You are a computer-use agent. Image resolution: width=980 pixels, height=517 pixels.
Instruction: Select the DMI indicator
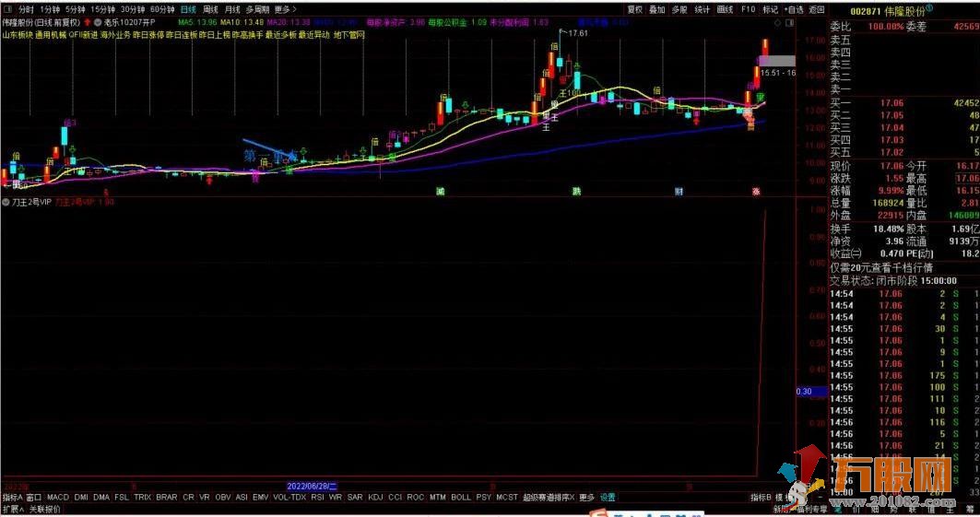click(81, 498)
